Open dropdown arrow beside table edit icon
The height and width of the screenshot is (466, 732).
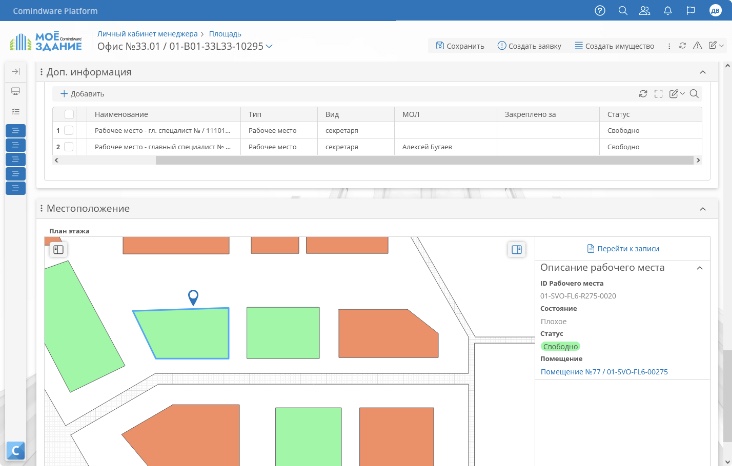tap(683, 94)
